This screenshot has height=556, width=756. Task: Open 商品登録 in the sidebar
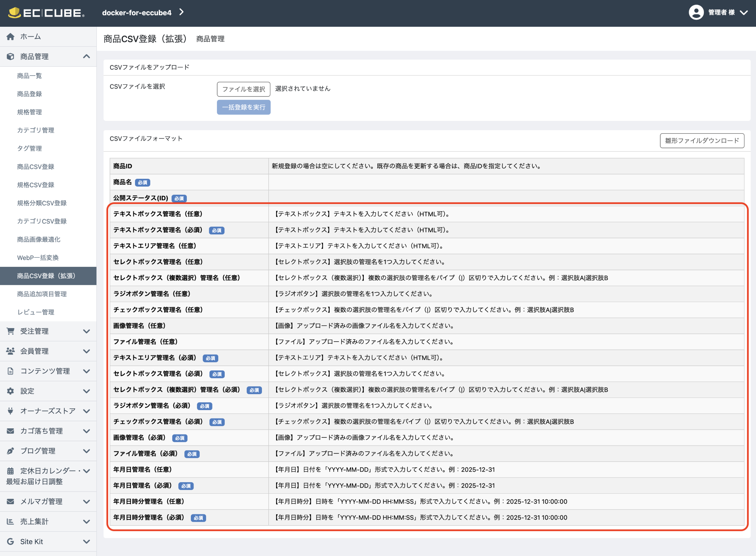click(48, 94)
